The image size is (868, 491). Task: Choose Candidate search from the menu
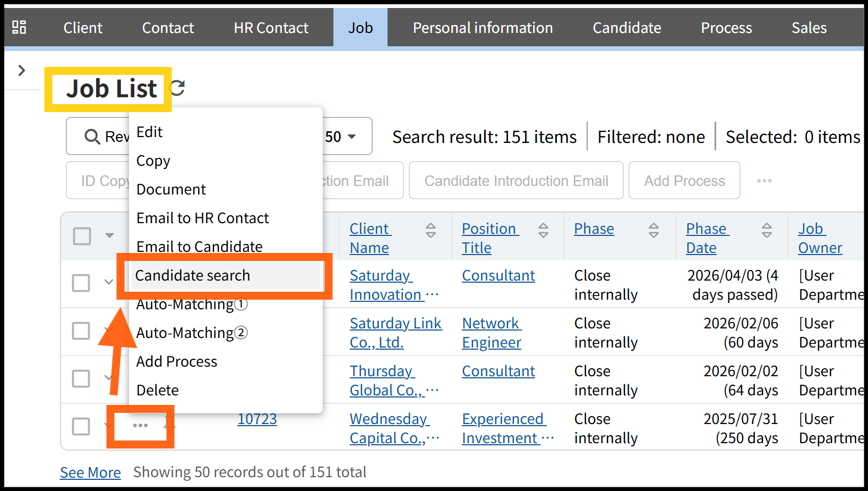pyautogui.click(x=193, y=275)
